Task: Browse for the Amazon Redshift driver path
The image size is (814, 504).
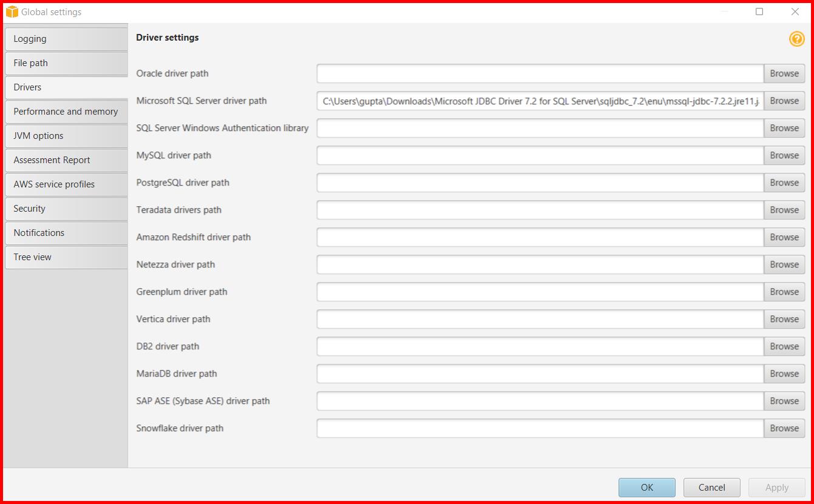Action: point(784,237)
